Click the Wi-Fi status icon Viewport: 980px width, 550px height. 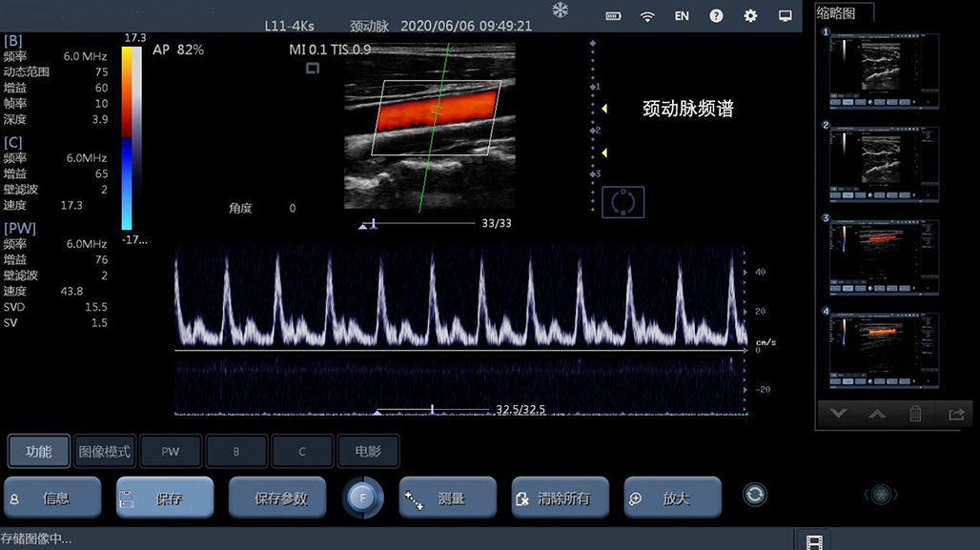point(647,16)
